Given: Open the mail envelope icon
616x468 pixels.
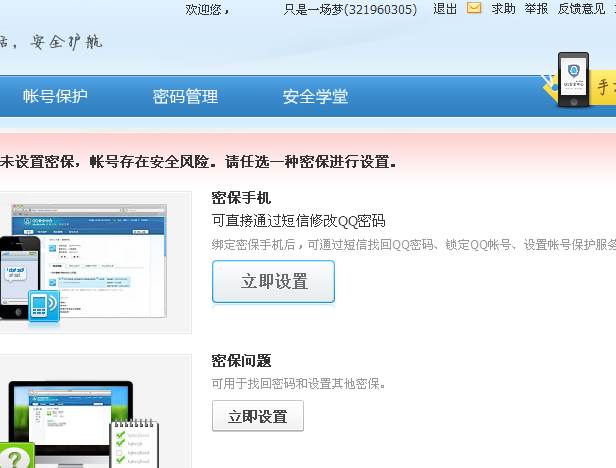Looking at the screenshot, I should click(474, 8).
